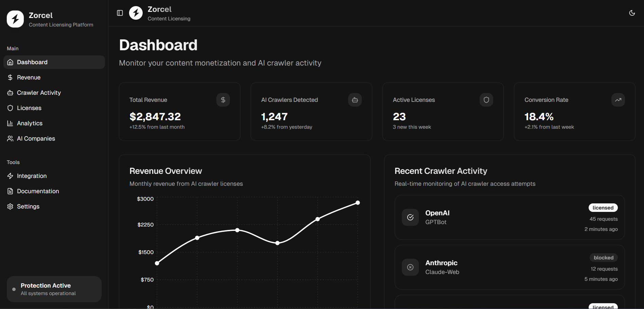644x309 pixels.
Task: Click the trending arrow icon in Conversion Rate card
Action: tap(618, 100)
